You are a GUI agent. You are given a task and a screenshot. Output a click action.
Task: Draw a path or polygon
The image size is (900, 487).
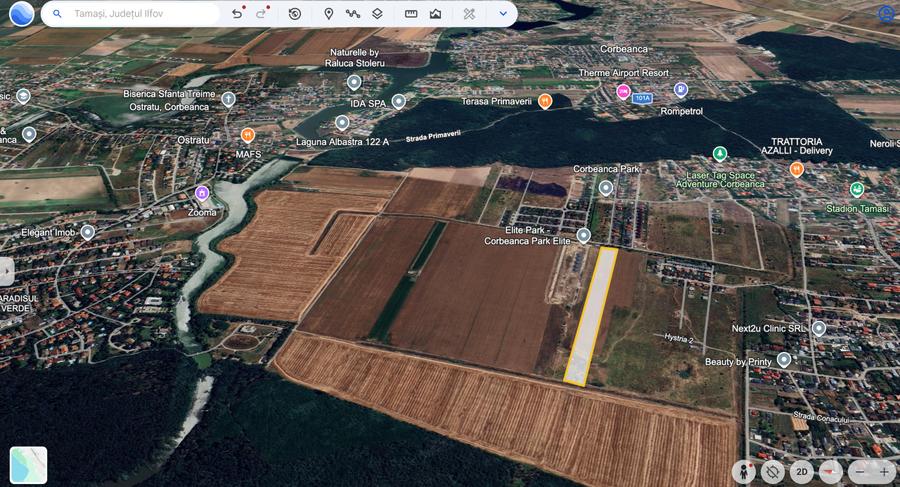353,14
